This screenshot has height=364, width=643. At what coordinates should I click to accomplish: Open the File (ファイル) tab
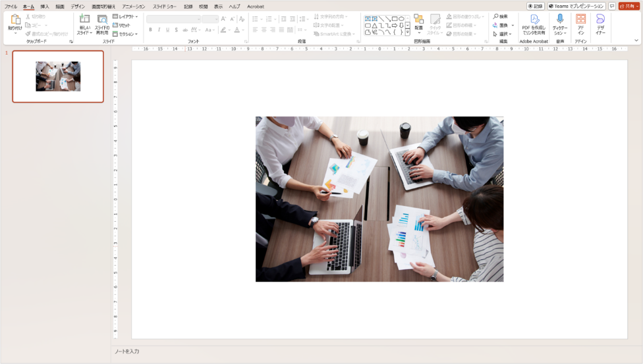coord(11,7)
